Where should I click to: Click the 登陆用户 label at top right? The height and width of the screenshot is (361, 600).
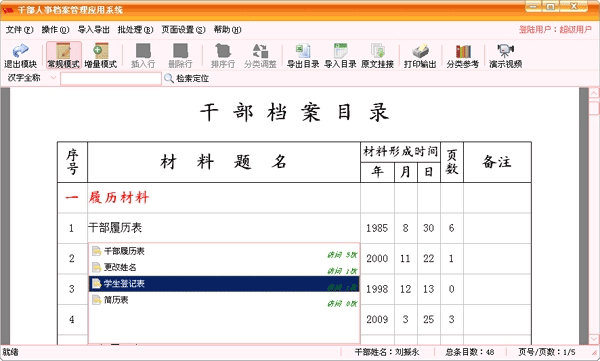point(555,29)
